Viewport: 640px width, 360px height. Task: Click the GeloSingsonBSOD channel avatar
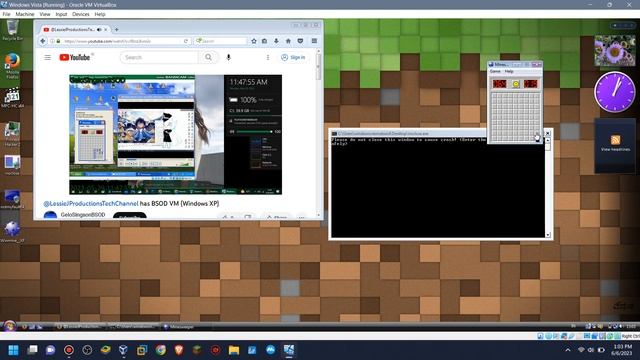pyautogui.click(x=50, y=216)
